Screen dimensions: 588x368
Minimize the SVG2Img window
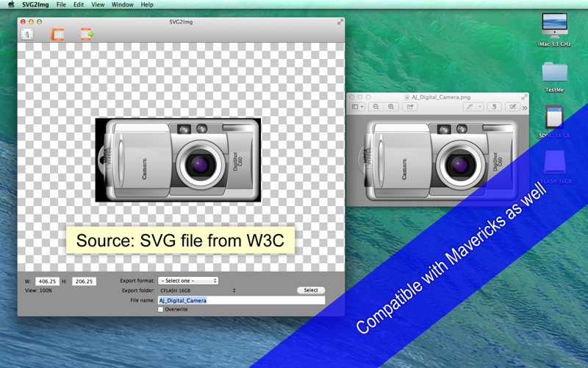point(31,22)
